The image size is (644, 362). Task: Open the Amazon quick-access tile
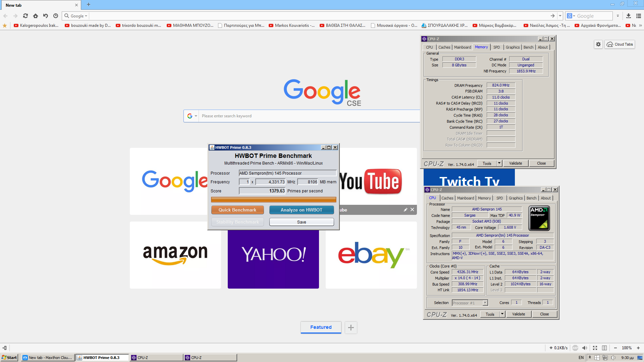(x=175, y=255)
